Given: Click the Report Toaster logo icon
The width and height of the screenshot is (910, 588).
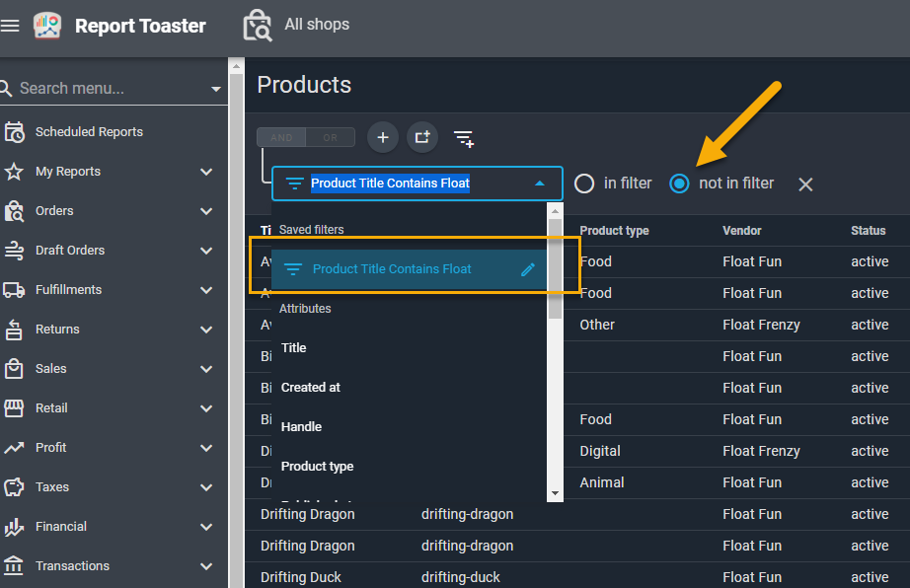Looking at the screenshot, I should tap(47, 26).
